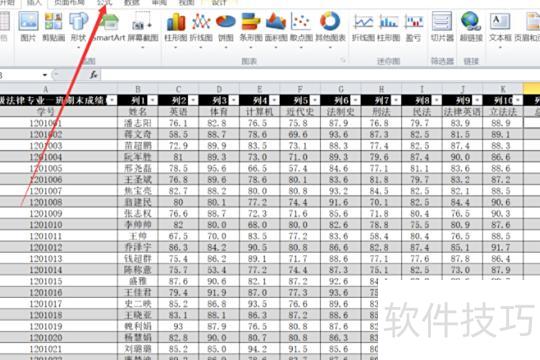The height and width of the screenshot is (360, 540).
Task: Switch to the 审阅 ribbon tab
Action: tap(159, 3)
